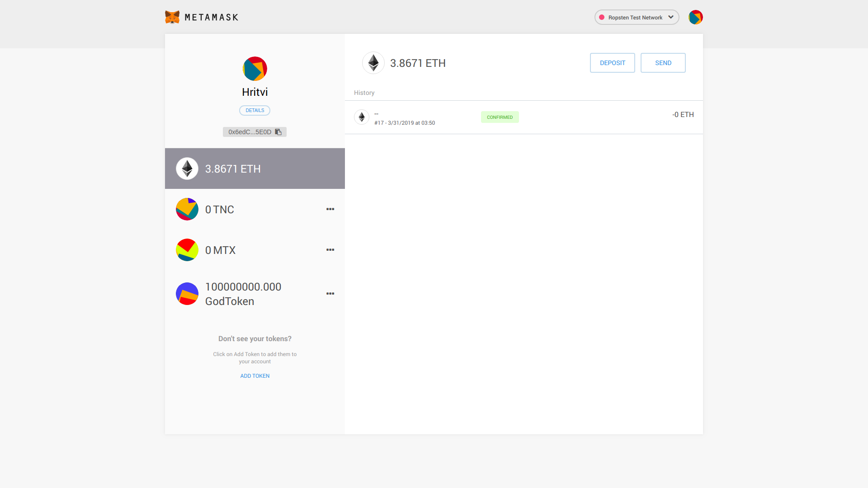Click the MetaMask fox logo
868x488 pixels.
(x=172, y=17)
